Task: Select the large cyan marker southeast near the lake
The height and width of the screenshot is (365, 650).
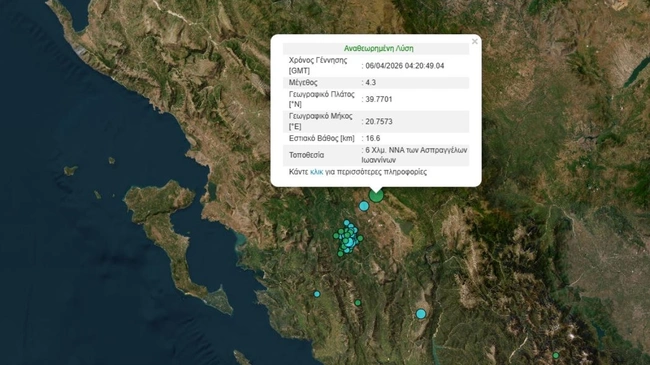Action: pyautogui.click(x=421, y=314)
